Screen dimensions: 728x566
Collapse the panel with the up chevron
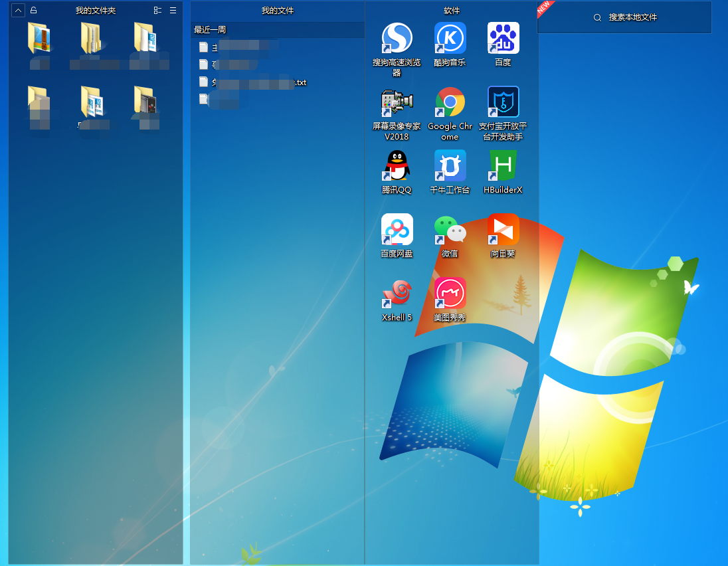tap(18, 10)
